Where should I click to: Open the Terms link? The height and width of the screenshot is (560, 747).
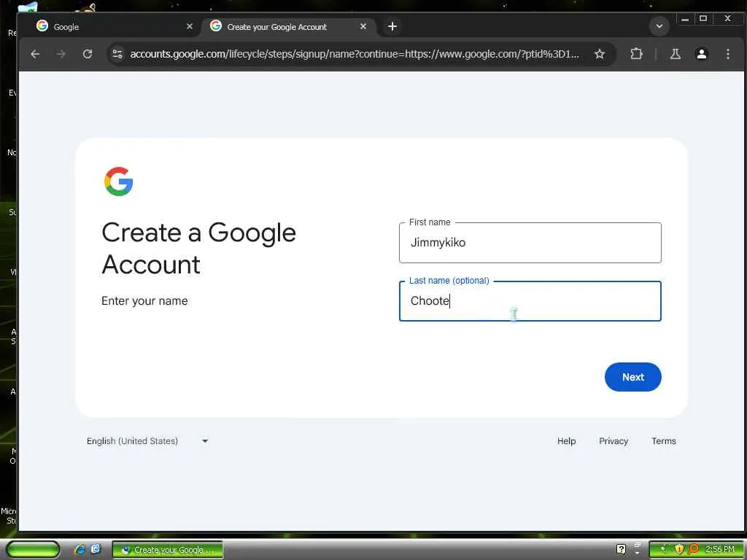[664, 441]
